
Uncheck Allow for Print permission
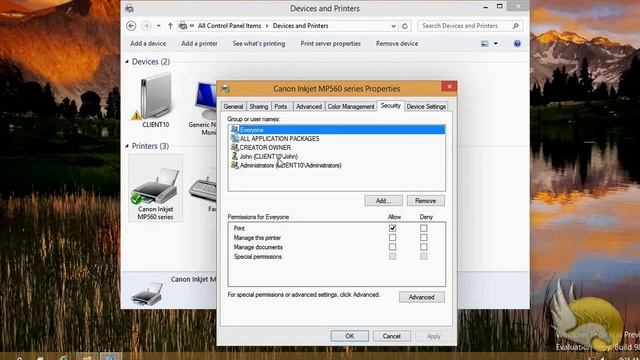pos(392,228)
